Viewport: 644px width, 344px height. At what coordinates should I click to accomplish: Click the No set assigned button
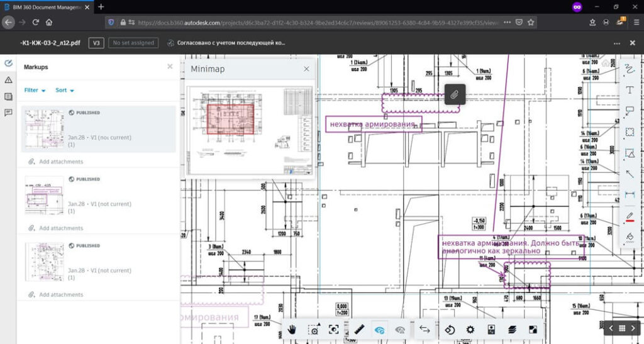(133, 43)
